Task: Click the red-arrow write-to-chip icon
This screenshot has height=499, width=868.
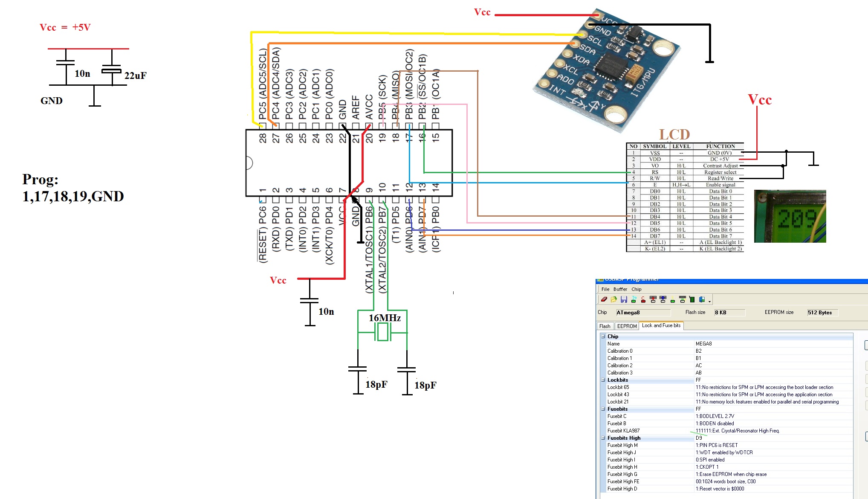Action: click(653, 299)
